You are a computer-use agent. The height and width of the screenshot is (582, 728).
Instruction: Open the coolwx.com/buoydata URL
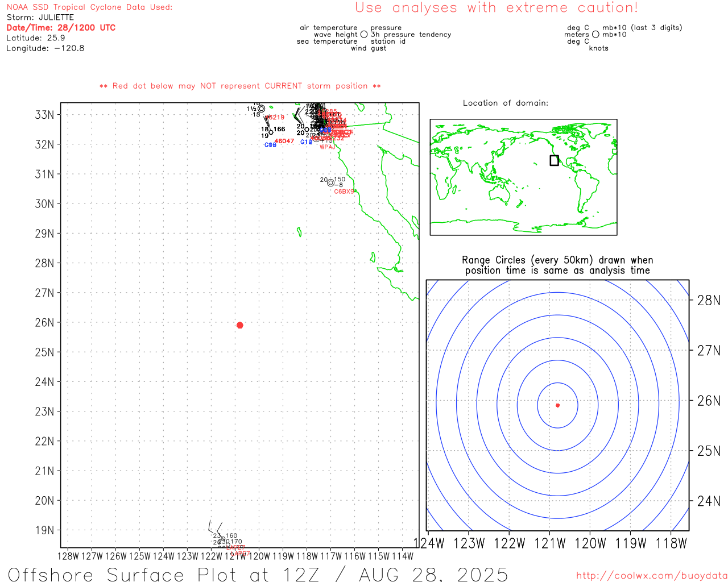[652, 575]
